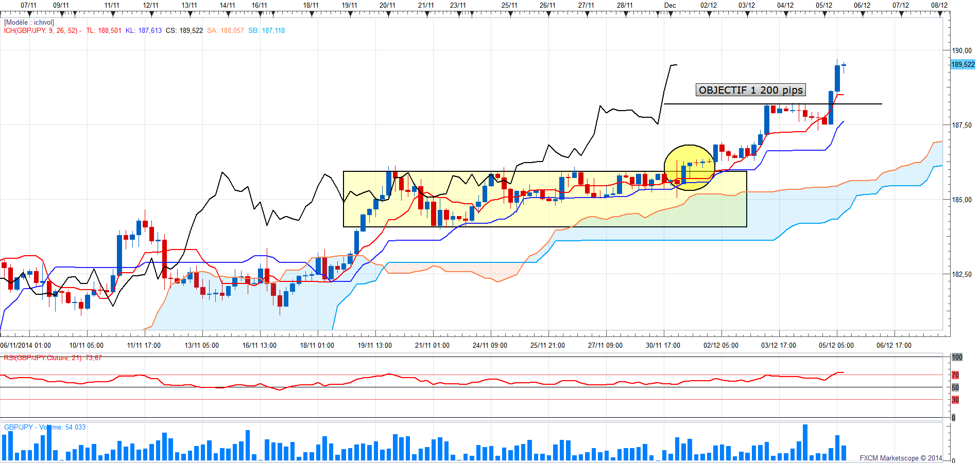Click the SB: 187,118 Senkou B value
980x463 pixels.
(x=266, y=31)
